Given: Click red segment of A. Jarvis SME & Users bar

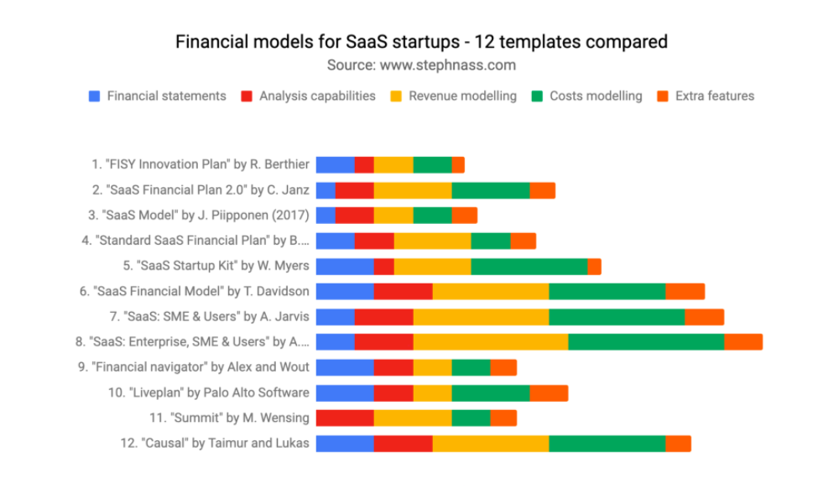Looking at the screenshot, I should (x=383, y=317).
